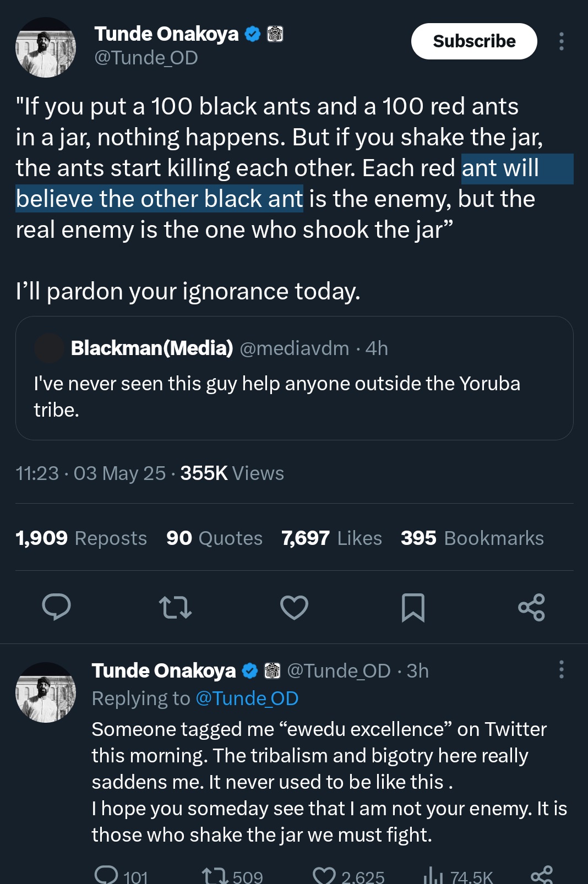Reply to the main ants tweet
The image size is (588, 884).
[x=56, y=607]
